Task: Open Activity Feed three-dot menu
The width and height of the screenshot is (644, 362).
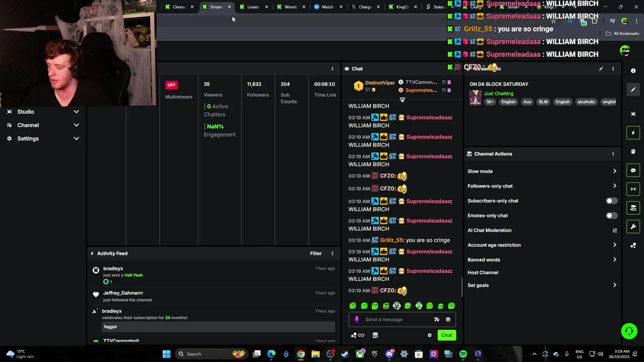Action: pos(332,253)
